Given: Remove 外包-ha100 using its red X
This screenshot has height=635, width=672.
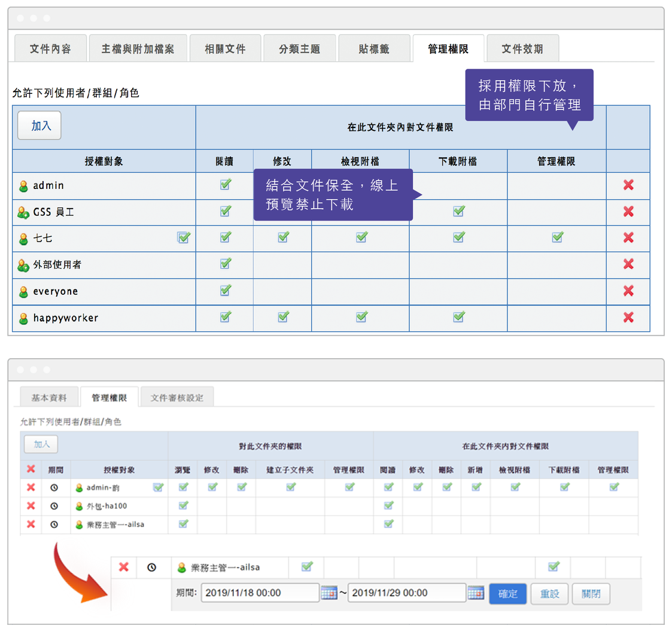Looking at the screenshot, I should point(31,506).
